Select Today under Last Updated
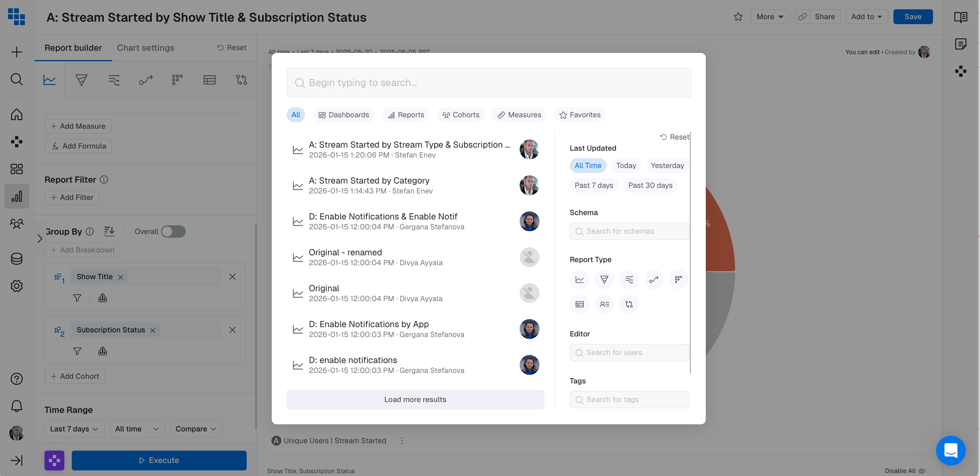 [x=626, y=166]
